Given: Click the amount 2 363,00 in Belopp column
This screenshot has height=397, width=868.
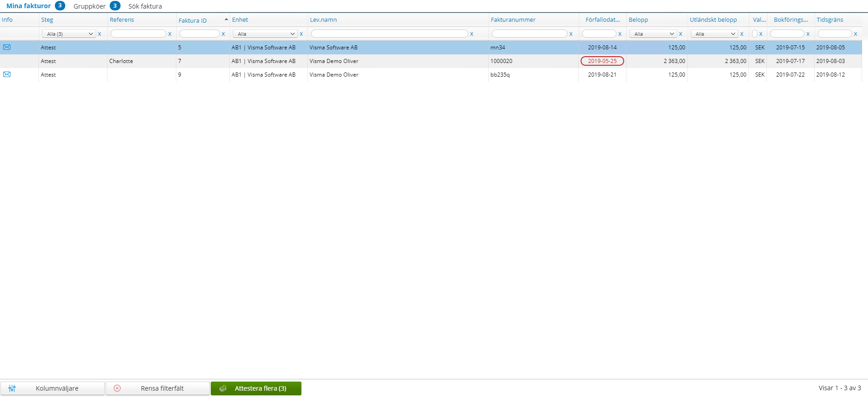Looking at the screenshot, I should pos(674,61).
